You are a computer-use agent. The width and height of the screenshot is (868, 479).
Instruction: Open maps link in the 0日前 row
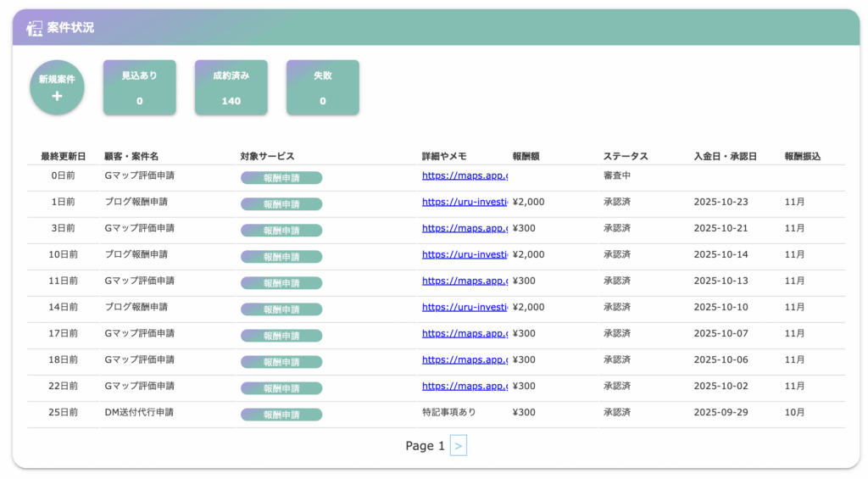464,176
